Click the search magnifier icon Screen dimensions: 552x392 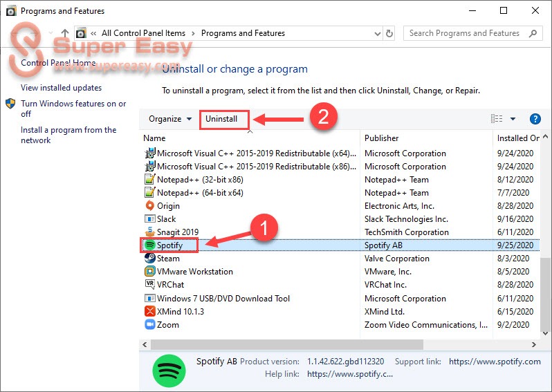point(533,33)
